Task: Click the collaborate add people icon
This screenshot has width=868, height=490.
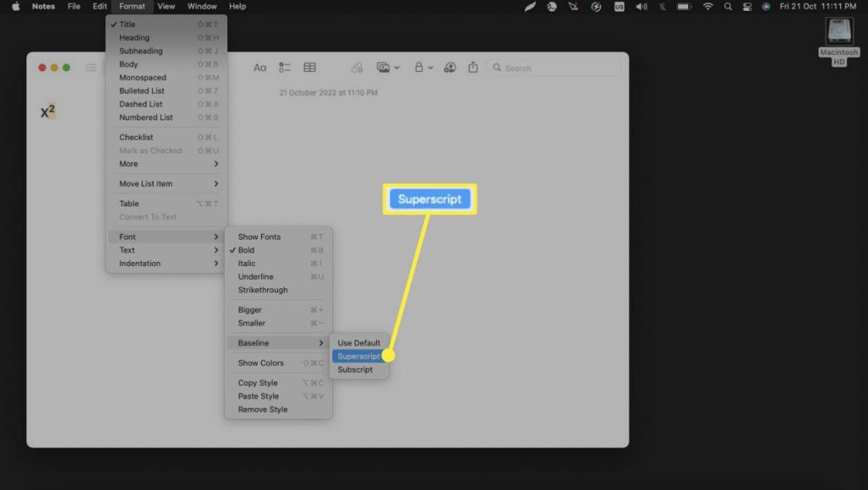Action: tap(450, 68)
